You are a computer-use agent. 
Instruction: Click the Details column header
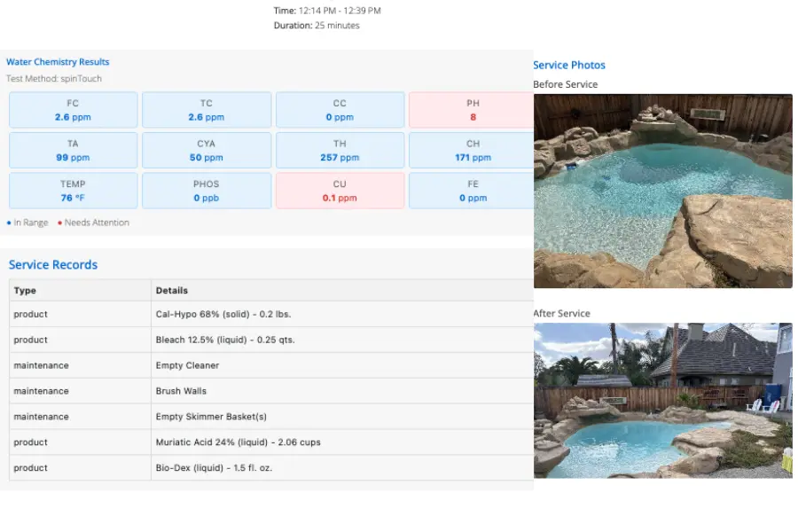(x=342, y=290)
